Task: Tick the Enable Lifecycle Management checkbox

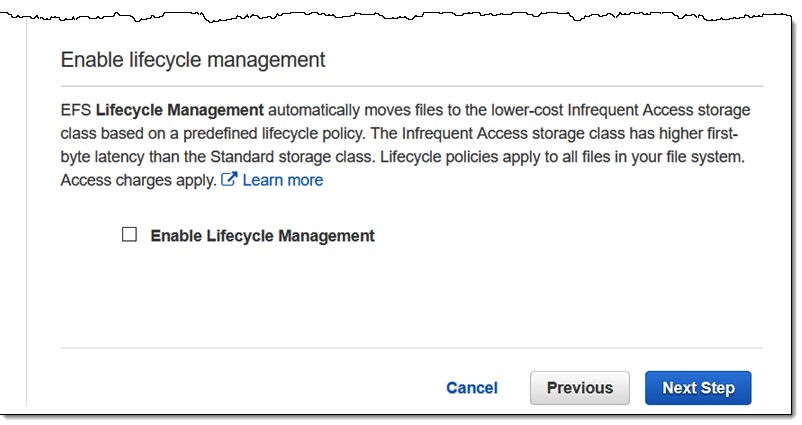Action: point(129,236)
